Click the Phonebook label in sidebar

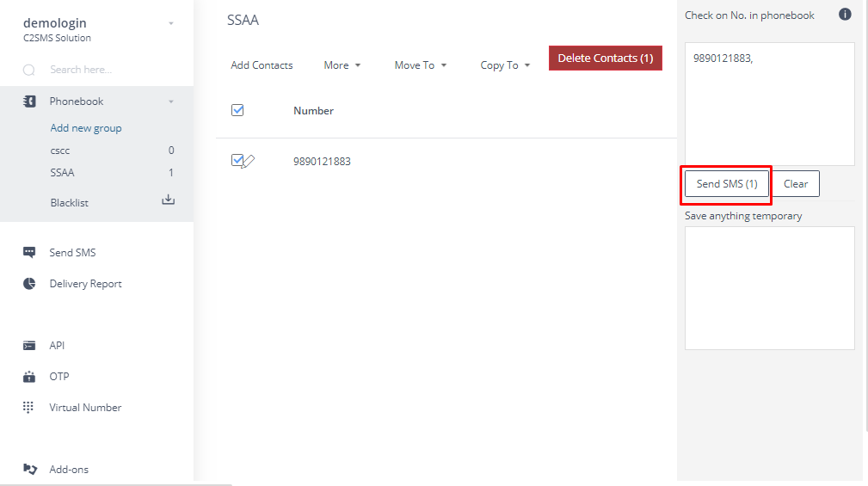(77, 102)
